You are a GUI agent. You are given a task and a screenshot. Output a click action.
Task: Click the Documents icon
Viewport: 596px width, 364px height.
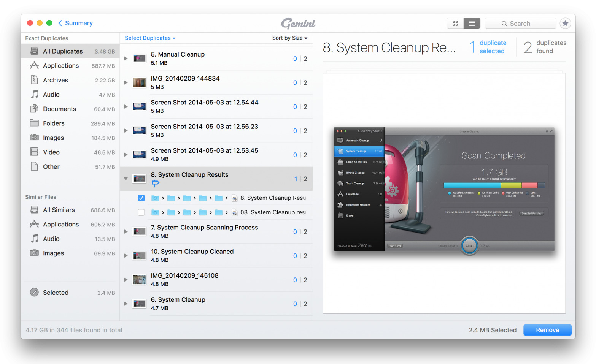[34, 109]
